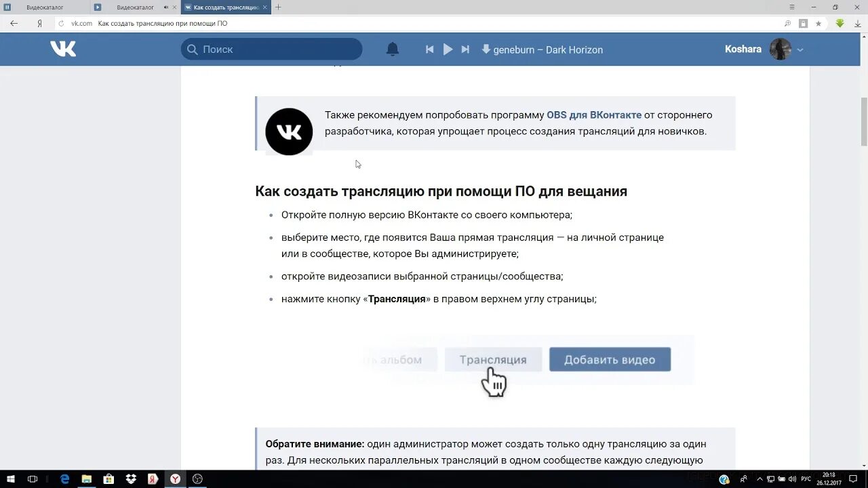Open the browser downloads panel
The width and height of the screenshot is (868, 488).
(x=858, y=23)
